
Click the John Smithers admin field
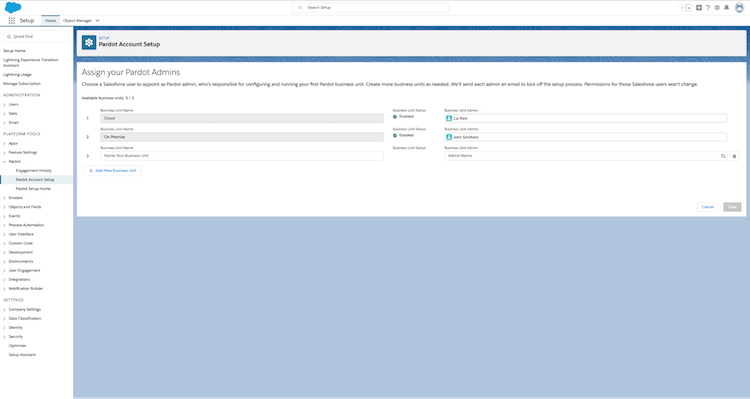point(585,137)
